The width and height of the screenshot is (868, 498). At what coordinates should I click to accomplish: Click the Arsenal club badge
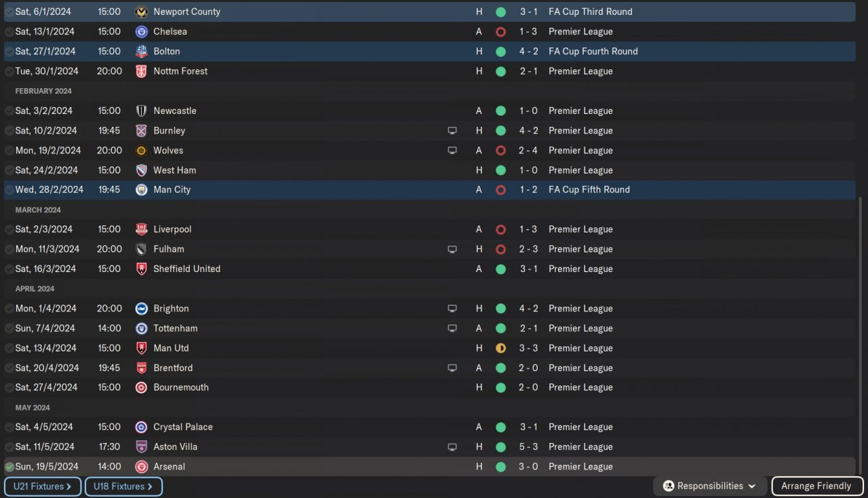(x=141, y=467)
